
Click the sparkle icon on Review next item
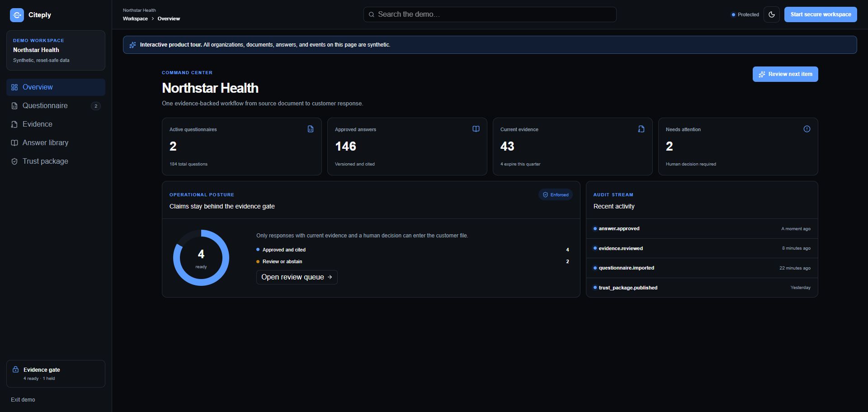coord(762,74)
